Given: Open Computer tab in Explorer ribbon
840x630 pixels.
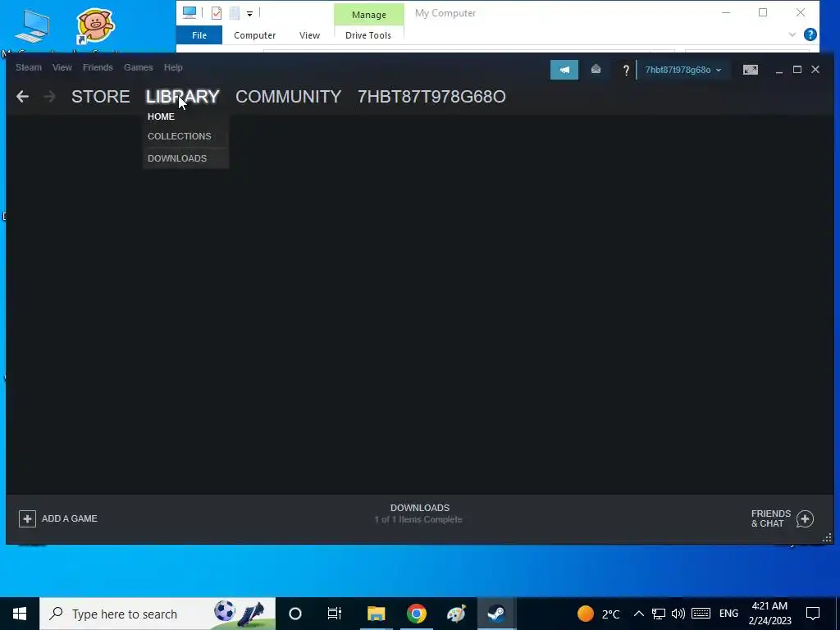Looking at the screenshot, I should coord(255,35).
